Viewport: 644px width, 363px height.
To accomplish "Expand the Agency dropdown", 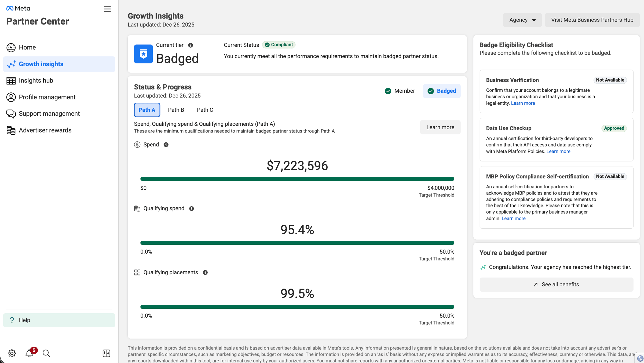I will pyautogui.click(x=522, y=20).
